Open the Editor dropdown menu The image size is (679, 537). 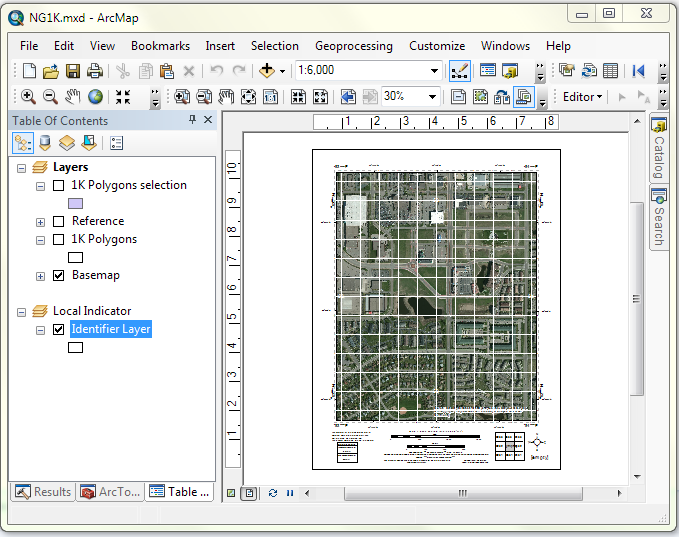[x=582, y=97]
